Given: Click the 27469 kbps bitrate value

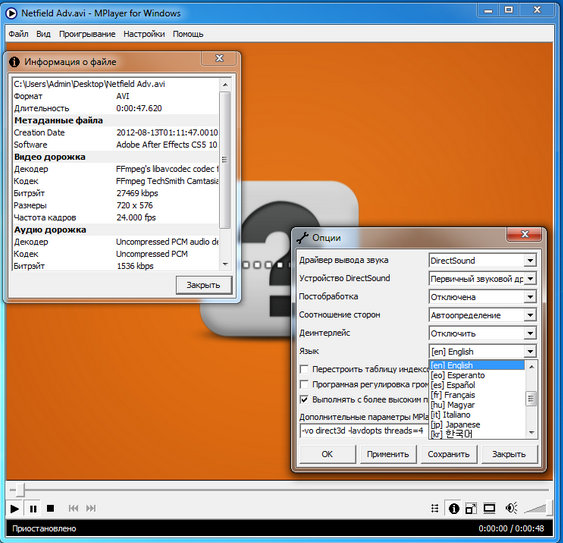Looking at the screenshot, I should 137,193.
